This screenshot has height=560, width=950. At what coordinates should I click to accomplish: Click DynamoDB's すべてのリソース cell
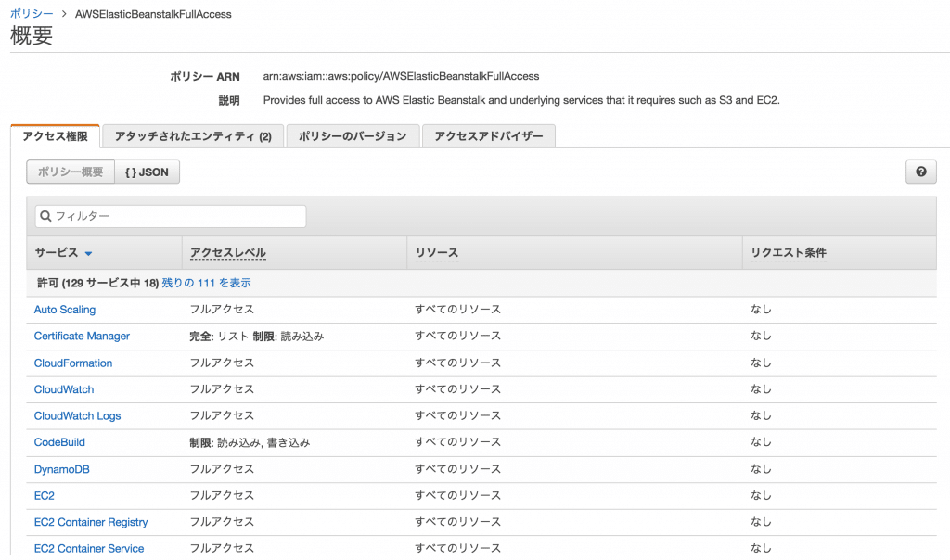(458, 469)
